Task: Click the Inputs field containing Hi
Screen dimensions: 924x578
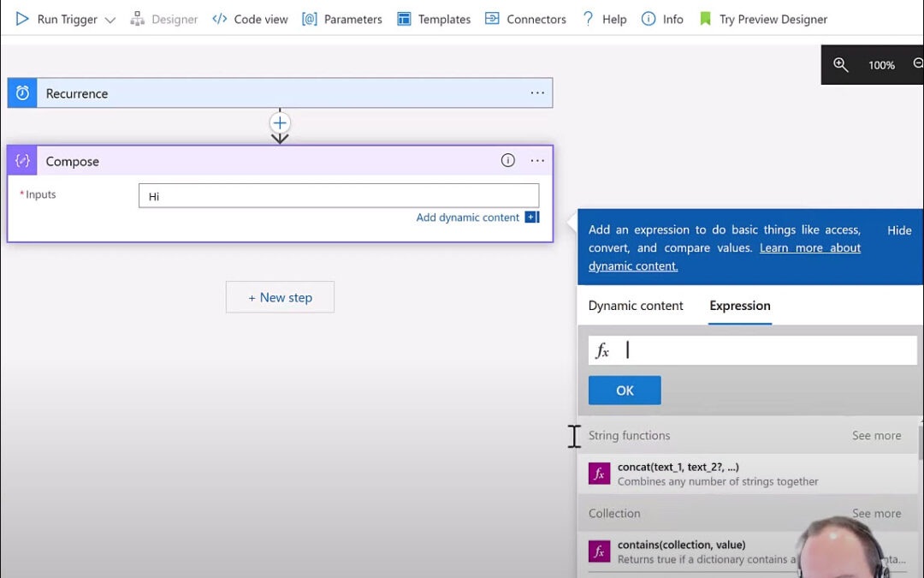Action: click(x=339, y=196)
